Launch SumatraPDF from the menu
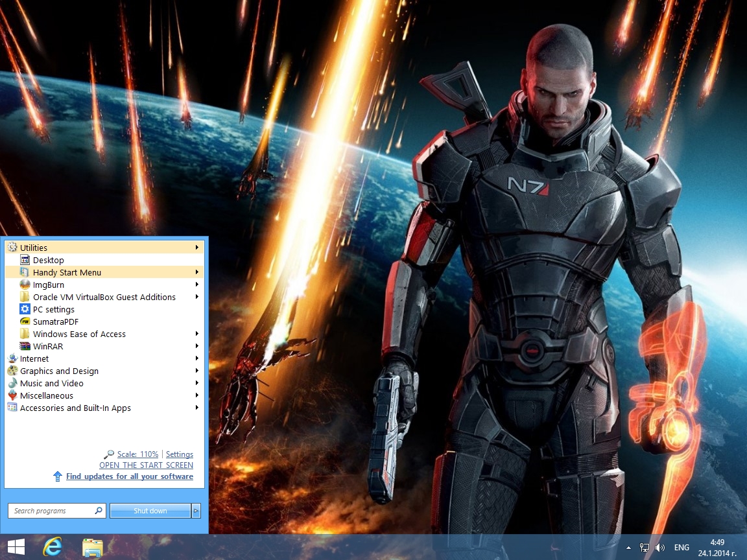The height and width of the screenshot is (560, 747). [104, 321]
